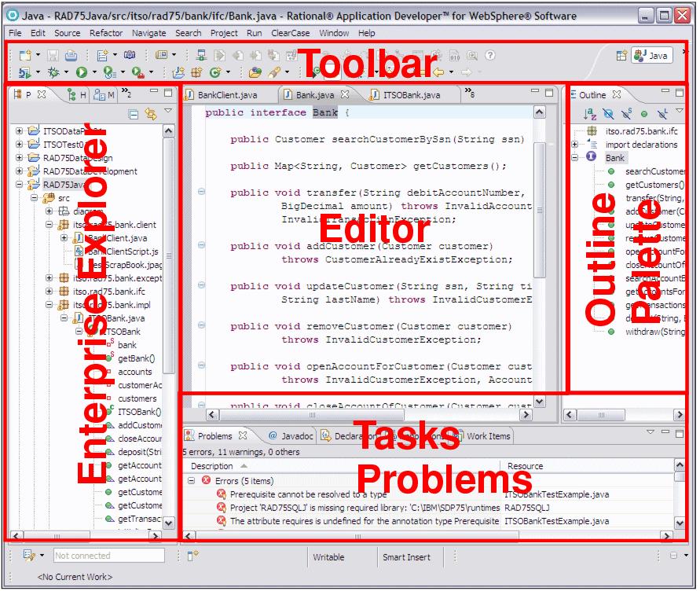Open the Navigate menu
Viewport: 700px width, 591px height.
click(x=148, y=33)
